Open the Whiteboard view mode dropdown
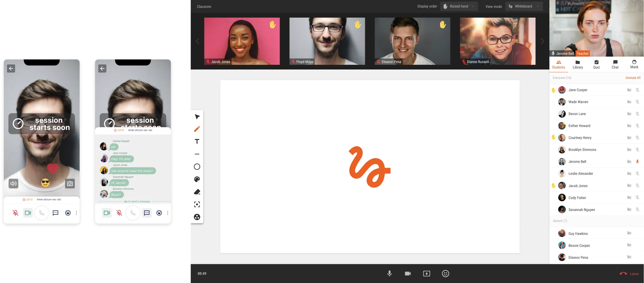644x283 pixels. (524, 6)
